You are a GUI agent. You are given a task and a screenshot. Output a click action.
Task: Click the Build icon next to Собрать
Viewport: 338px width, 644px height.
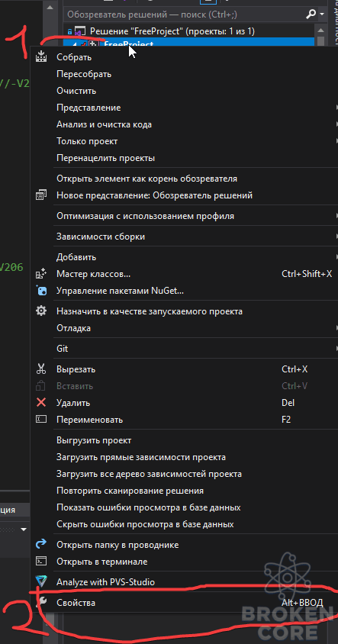(41, 57)
